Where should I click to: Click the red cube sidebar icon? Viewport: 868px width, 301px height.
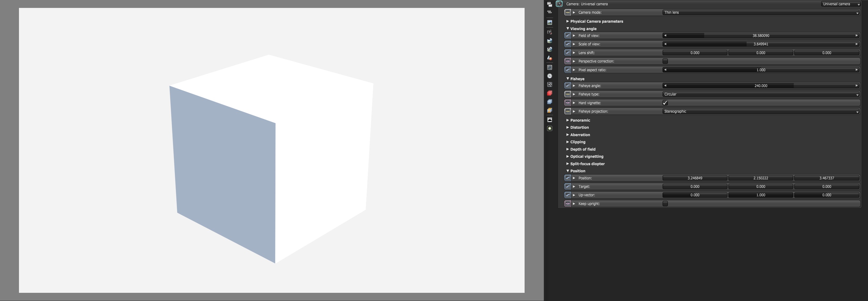[550, 93]
